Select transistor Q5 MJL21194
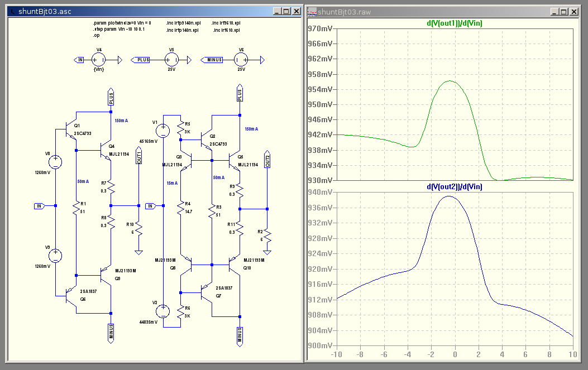This screenshot has height=370, width=588. [235, 161]
